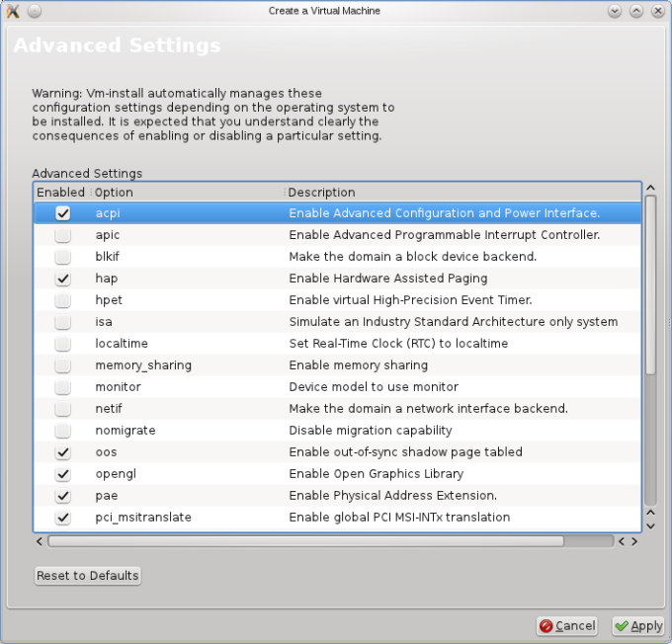This screenshot has height=644, width=672.
Task: Select the 'pci_msitranslate' option name
Action: click(x=143, y=518)
